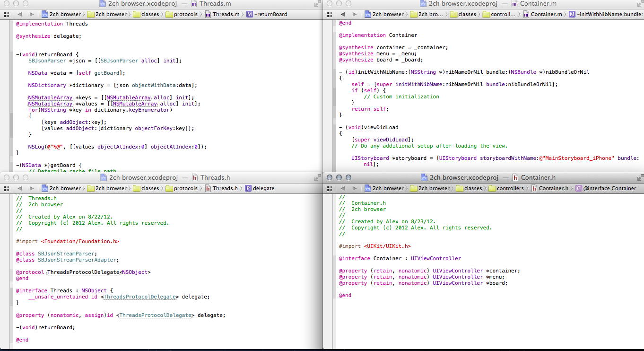Click the '*board;' property line in Container.h
644x351 pixels.
pyautogui.click(x=423, y=283)
